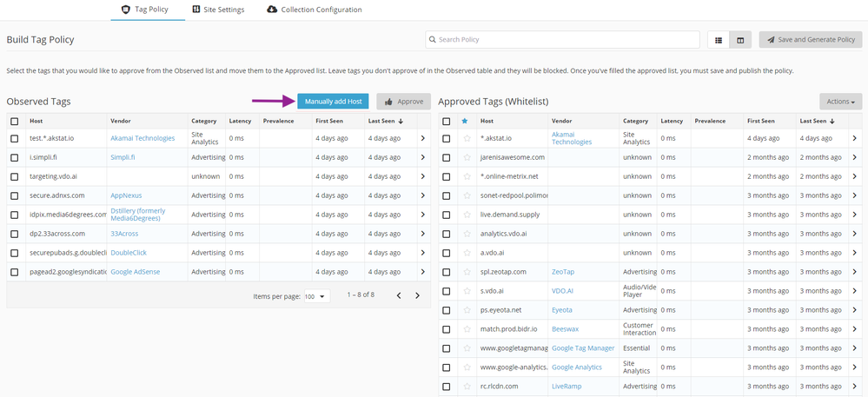
Task: Click sort arrow on Observed Last Seen column
Action: point(401,122)
